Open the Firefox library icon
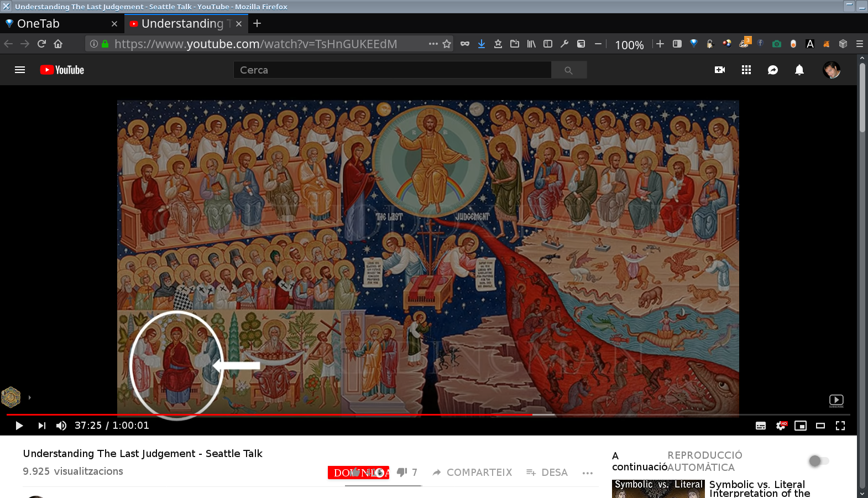868x498 pixels. click(x=531, y=44)
